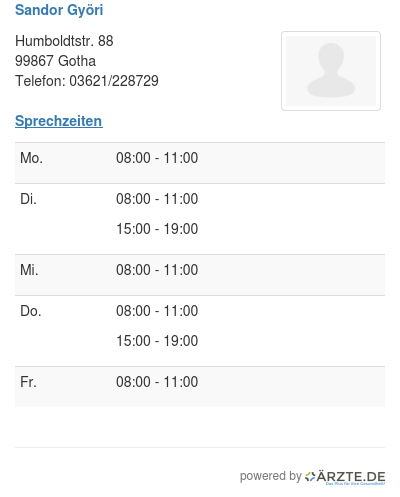Viewport: 400px width, 497px height.
Task: Click Tuesday's 15:00 - 19:00 afternoon hours
Action: [x=157, y=229]
